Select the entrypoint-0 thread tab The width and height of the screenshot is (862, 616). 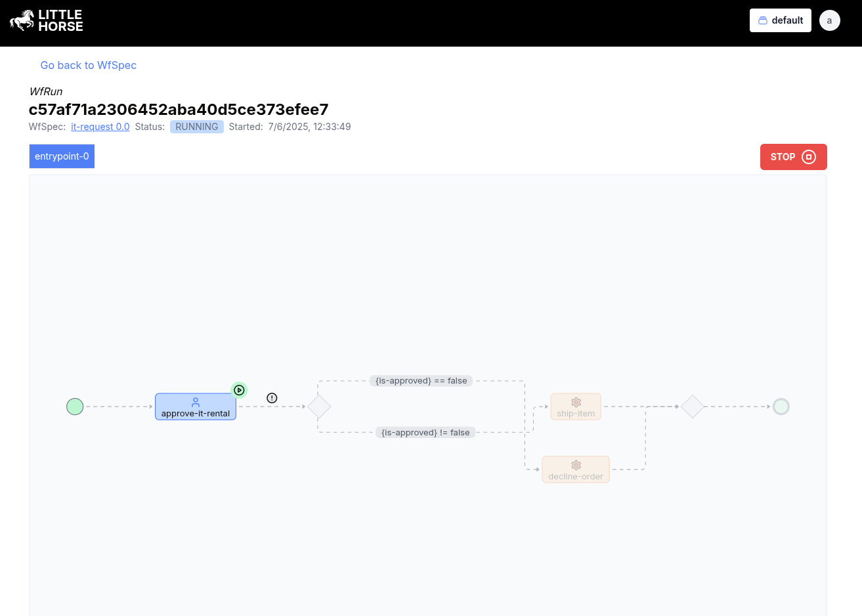(x=62, y=156)
